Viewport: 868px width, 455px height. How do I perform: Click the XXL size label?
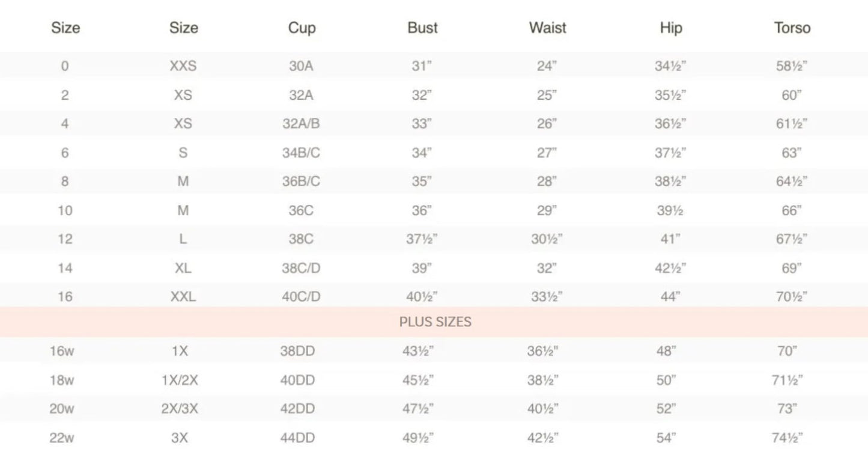click(183, 297)
